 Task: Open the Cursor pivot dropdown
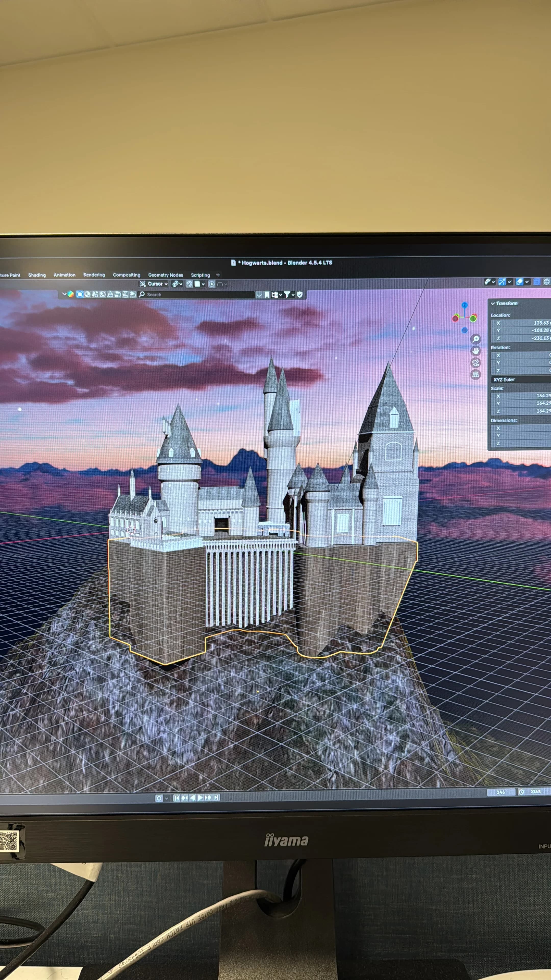154,284
